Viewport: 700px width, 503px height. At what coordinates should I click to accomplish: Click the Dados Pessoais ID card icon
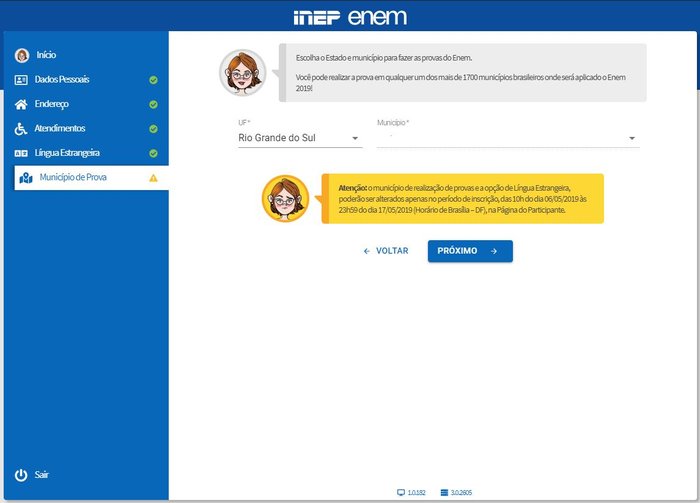click(21, 80)
